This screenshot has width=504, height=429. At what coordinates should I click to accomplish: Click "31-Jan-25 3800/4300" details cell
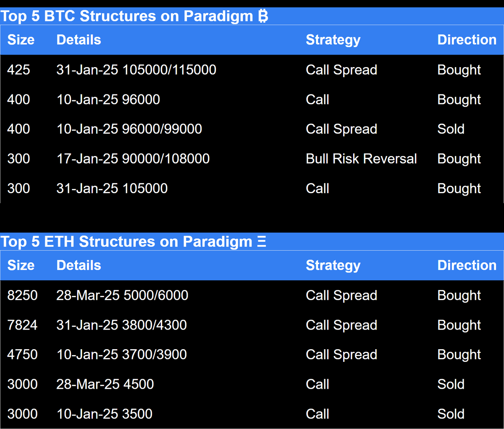pyautogui.click(x=121, y=325)
